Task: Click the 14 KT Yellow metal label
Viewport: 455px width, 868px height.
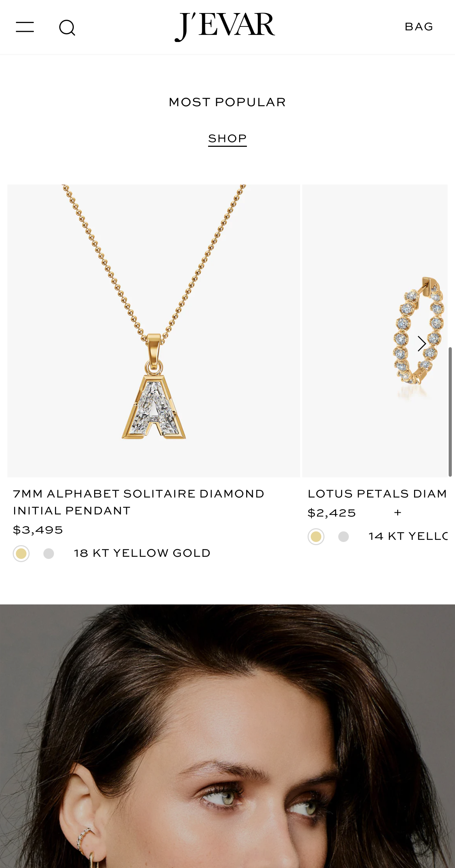Action: (x=408, y=536)
